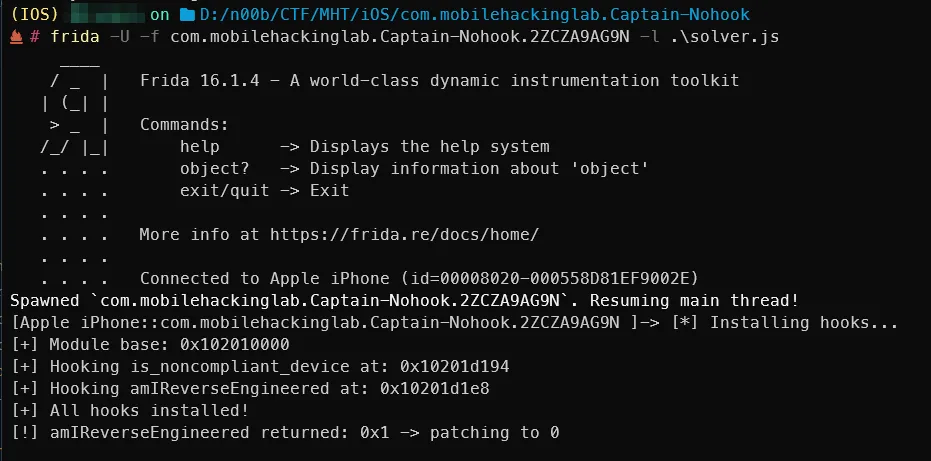Click the flame icon at the prompt start
The width and height of the screenshot is (931, 461).
click(x=17, y=37)
